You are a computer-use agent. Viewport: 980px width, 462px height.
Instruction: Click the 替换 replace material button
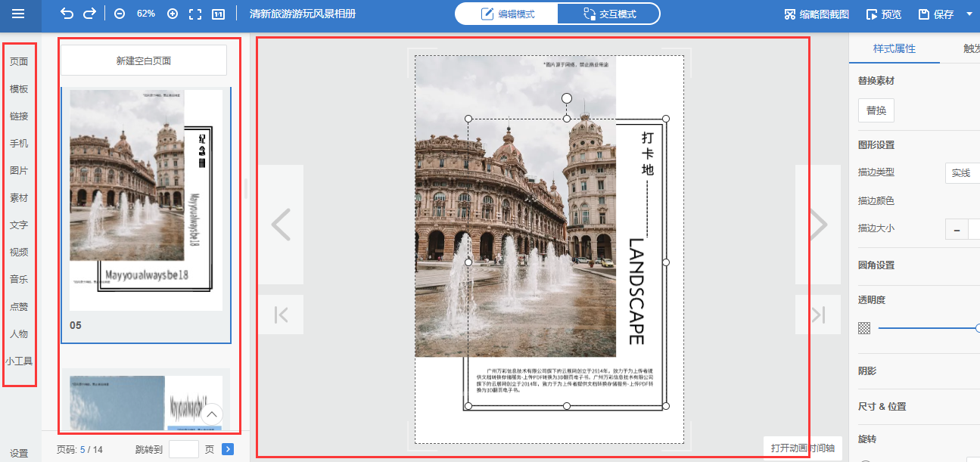pos(876,110)
